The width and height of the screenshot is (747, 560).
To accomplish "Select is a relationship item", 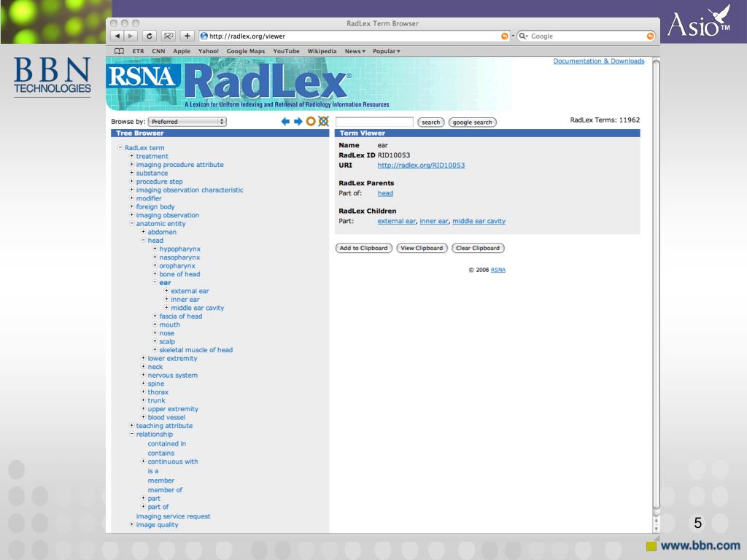I will point(153,471).
